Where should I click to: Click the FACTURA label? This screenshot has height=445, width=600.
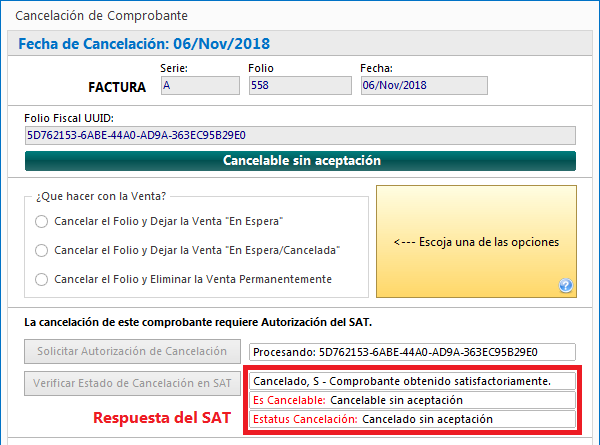pos(117,87)
